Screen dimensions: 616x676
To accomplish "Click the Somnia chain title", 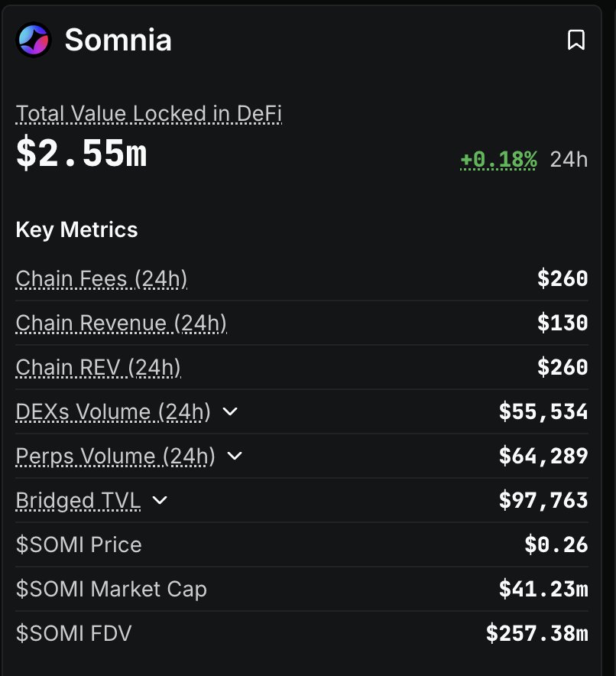I will point(118,40).
